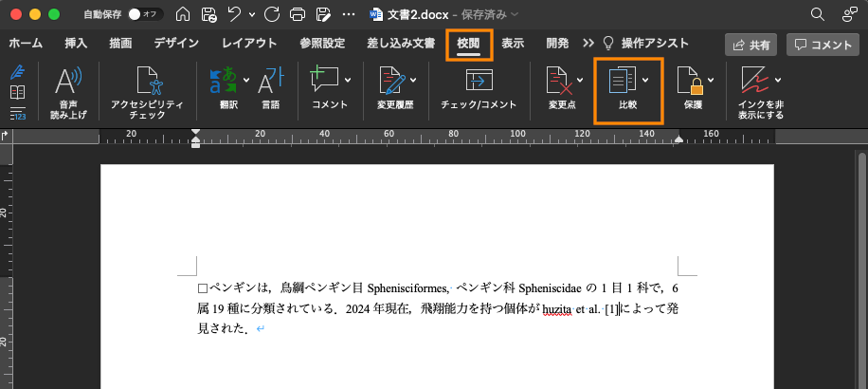
Task: Expand the 翻訳 (Translate) dropdown arrow
Action: click(246, 80)
